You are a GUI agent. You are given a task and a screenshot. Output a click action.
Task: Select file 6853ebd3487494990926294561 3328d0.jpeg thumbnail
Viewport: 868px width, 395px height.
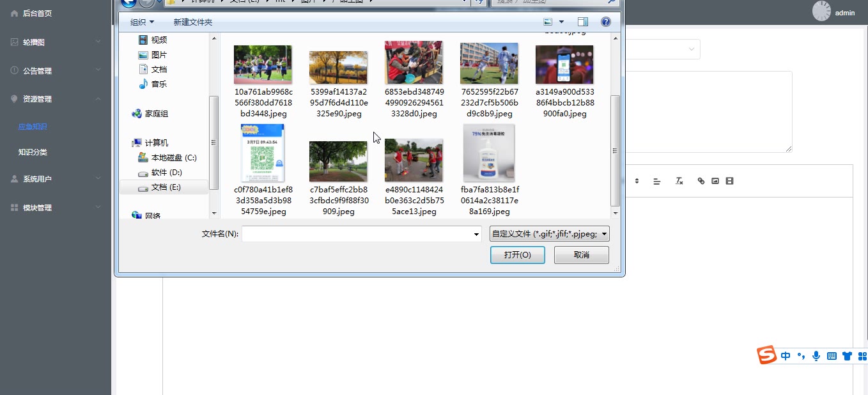pos(414,63)
